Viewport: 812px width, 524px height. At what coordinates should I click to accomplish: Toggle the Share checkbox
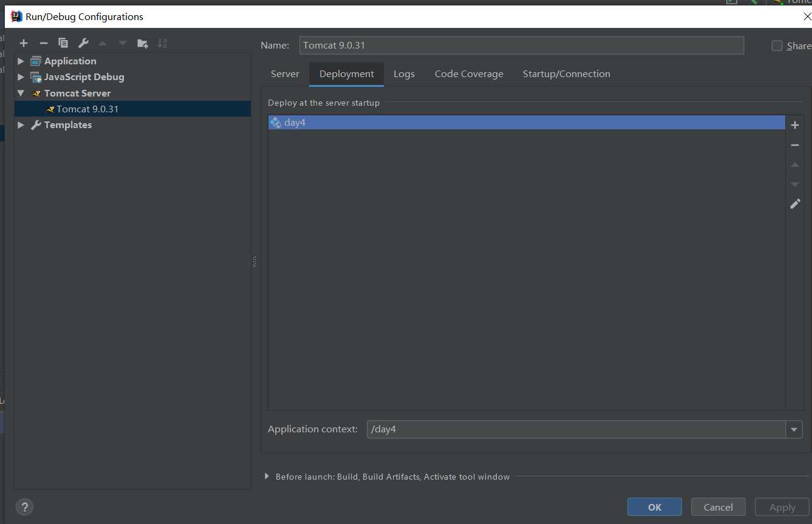point(777,46)
